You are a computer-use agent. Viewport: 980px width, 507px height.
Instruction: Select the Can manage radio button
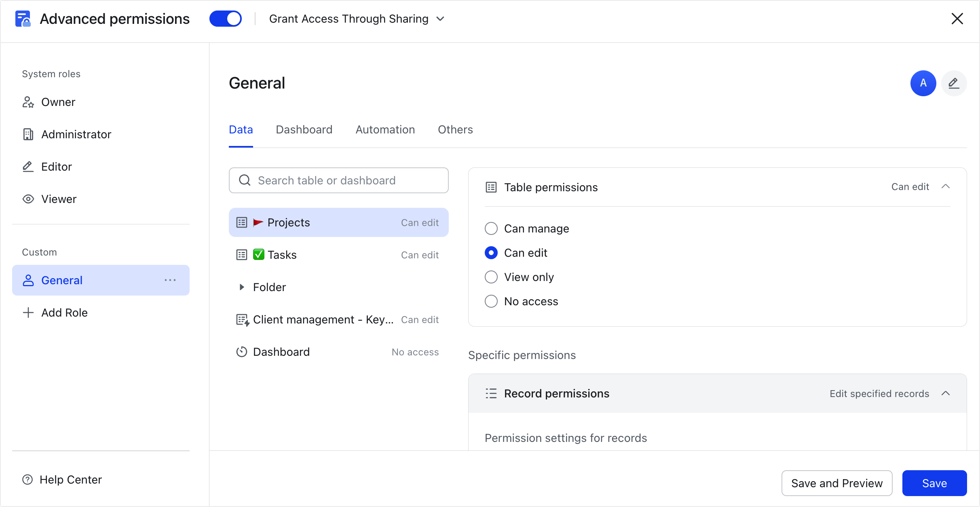click(491, 228)
